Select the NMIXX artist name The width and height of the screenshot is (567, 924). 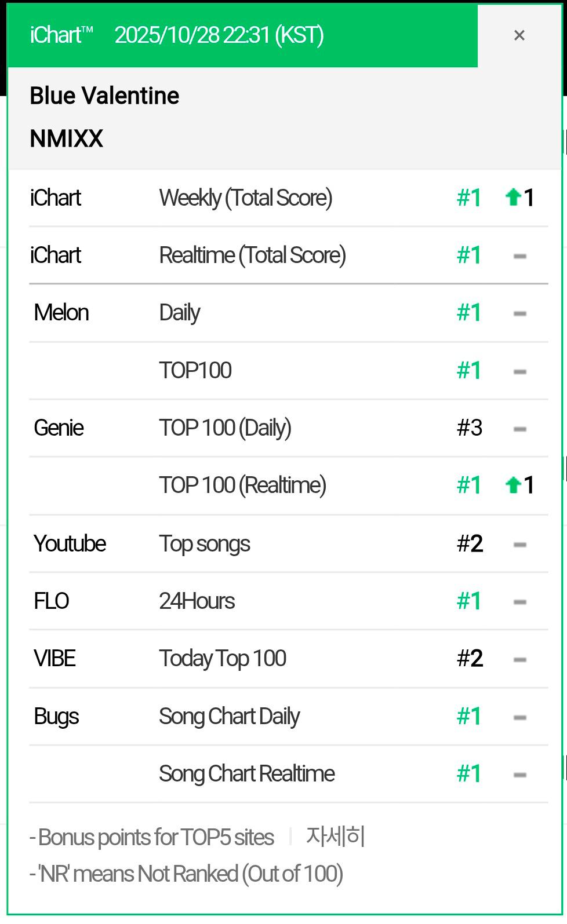[67, 139]
